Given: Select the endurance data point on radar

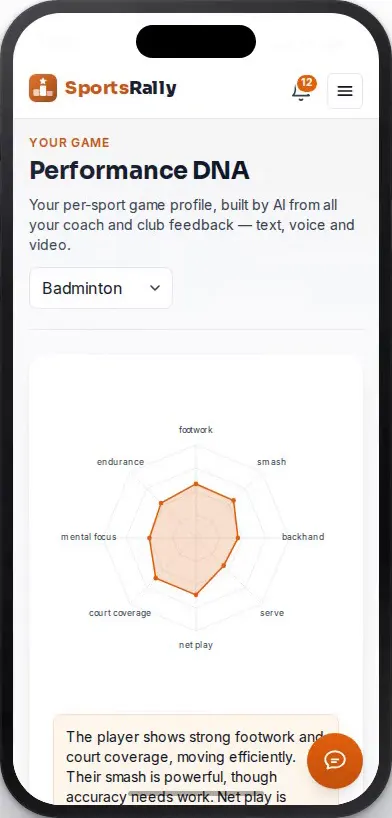Looking at the screenshot, I should [161, 503].
